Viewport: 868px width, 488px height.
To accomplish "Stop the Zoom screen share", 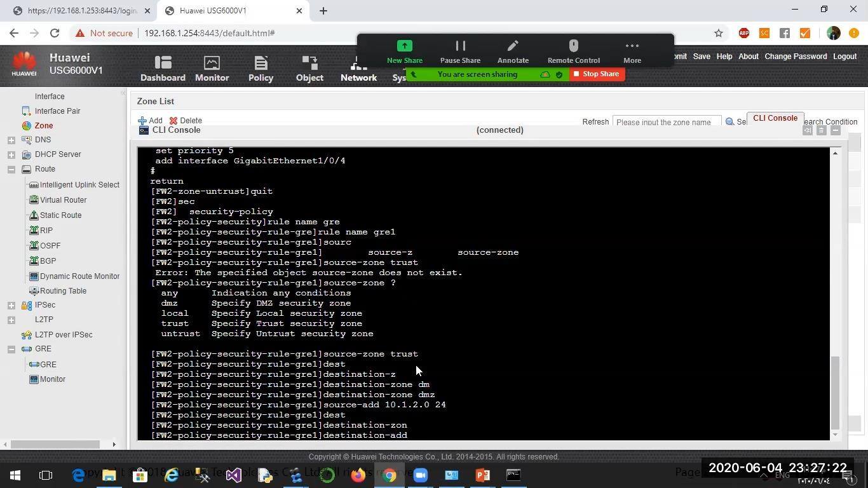I will pos(597,74).
